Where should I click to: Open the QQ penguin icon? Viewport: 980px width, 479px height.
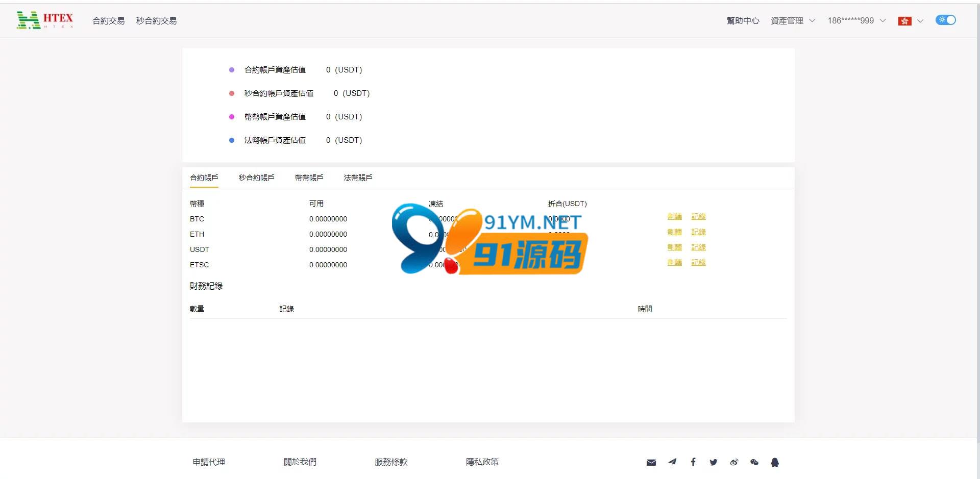[x=775, y=462]
